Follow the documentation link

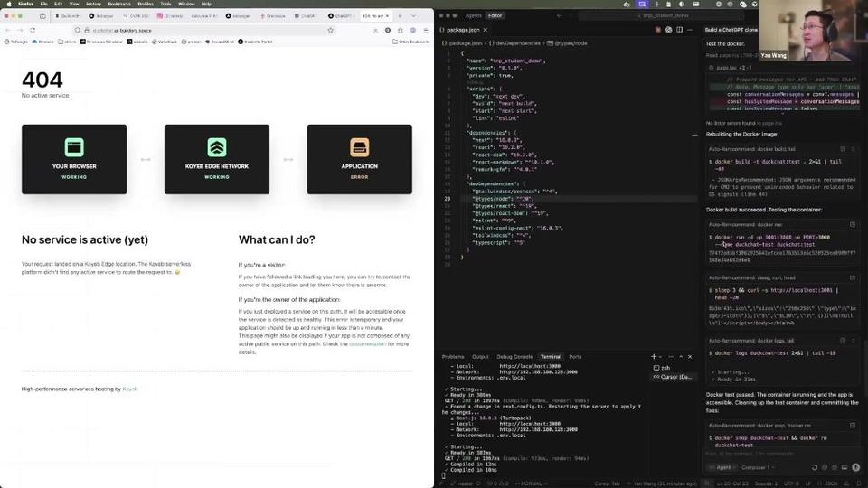(x=368, y=344)
